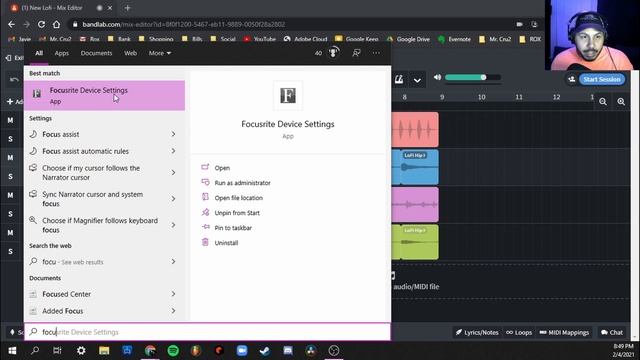Click the Start Session button
Image resolution: width=640 pixels, height=360 pixels.
602,79
